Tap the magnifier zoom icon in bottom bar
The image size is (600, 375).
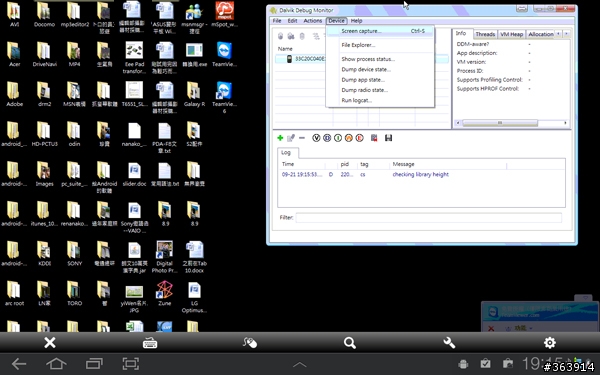[350, 343]
